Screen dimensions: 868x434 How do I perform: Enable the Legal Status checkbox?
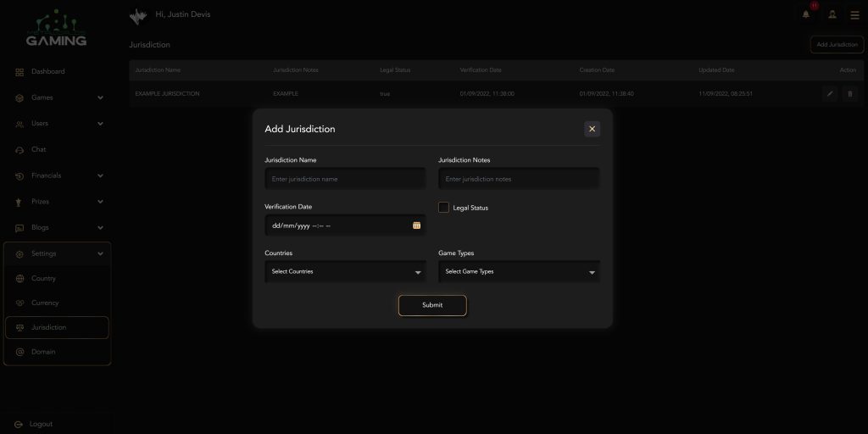[443, 208]
